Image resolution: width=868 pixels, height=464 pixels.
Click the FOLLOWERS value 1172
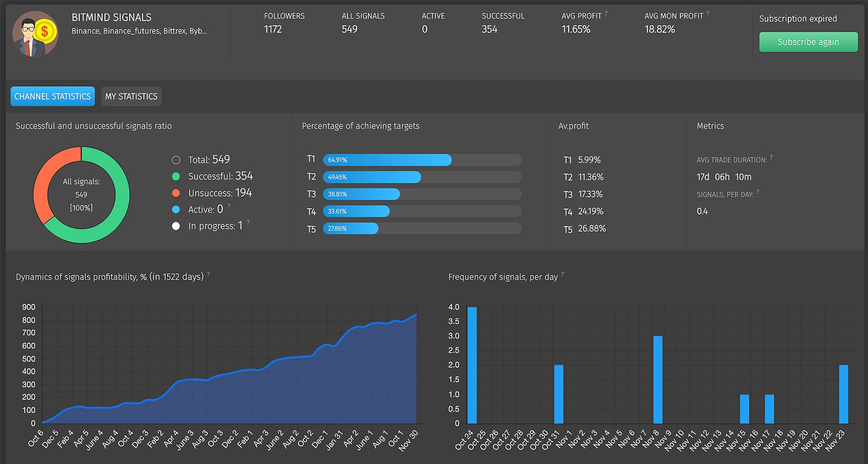tap(273, 29)
